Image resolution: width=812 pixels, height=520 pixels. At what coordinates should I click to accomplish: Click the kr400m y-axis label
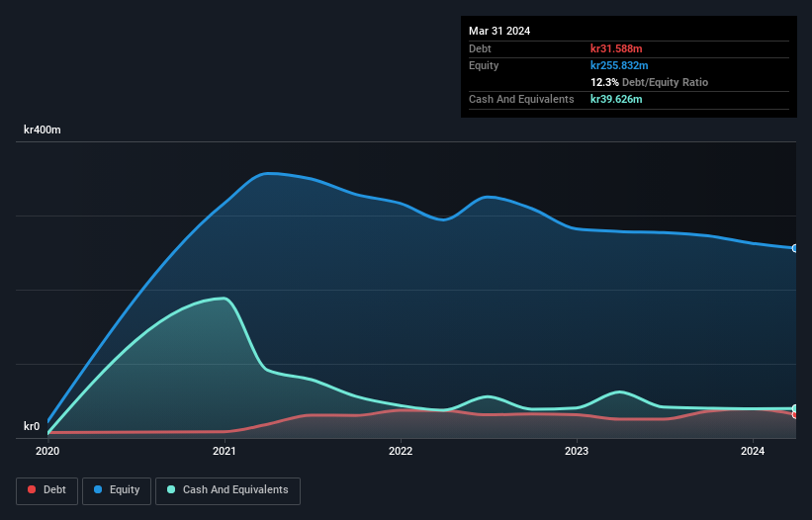(42, 130)
